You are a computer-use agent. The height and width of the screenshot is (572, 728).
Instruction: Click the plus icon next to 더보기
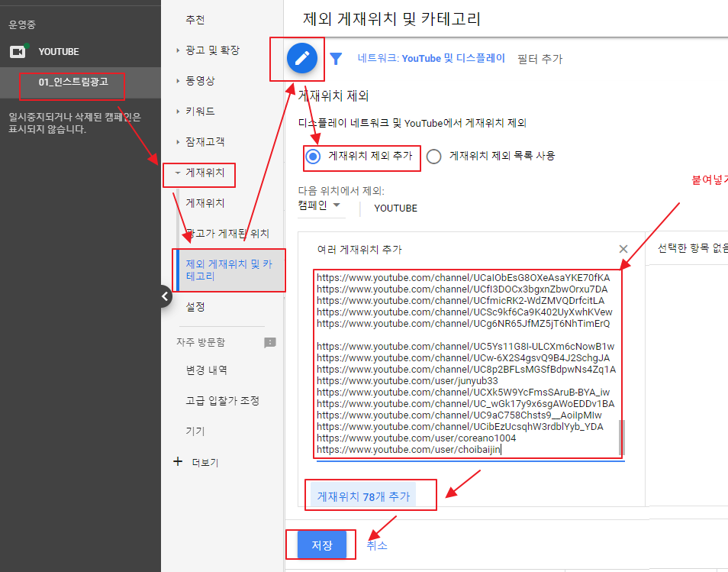178,461
